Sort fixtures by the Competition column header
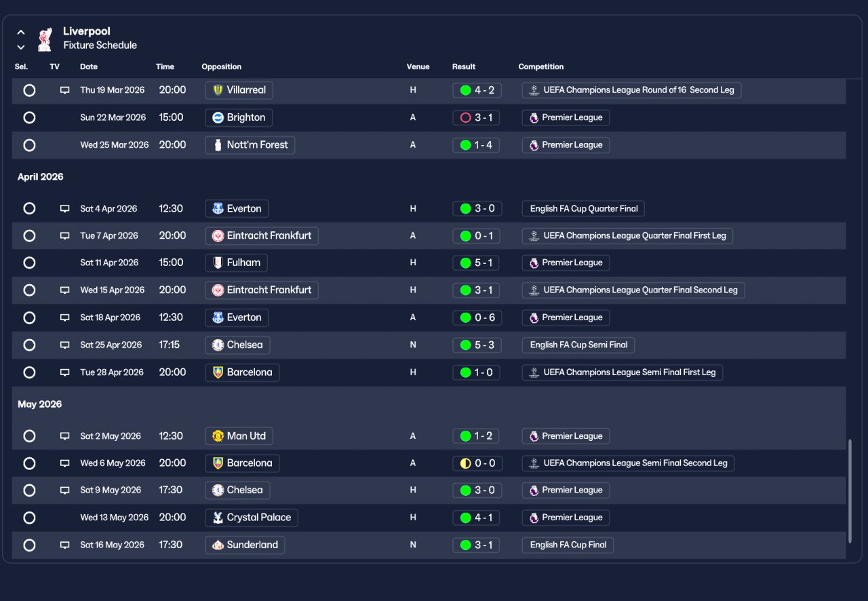Screen dimensions: 868x601 click(x=541, y=66)
